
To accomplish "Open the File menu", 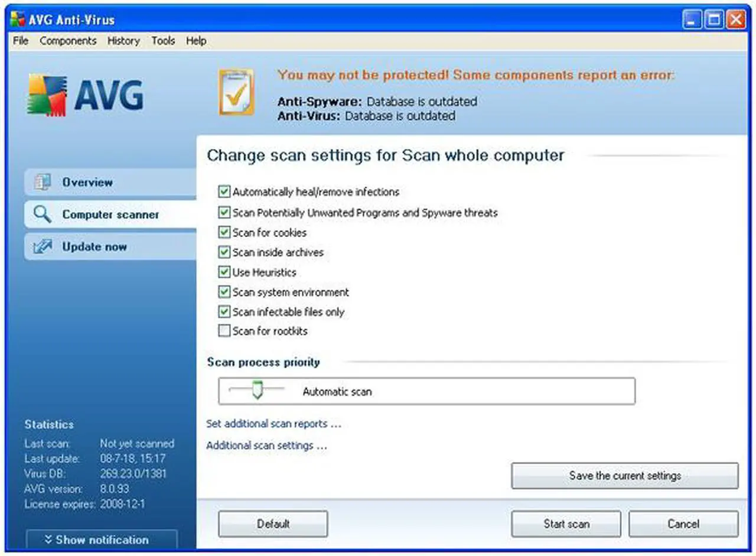I will pos(21,41).
